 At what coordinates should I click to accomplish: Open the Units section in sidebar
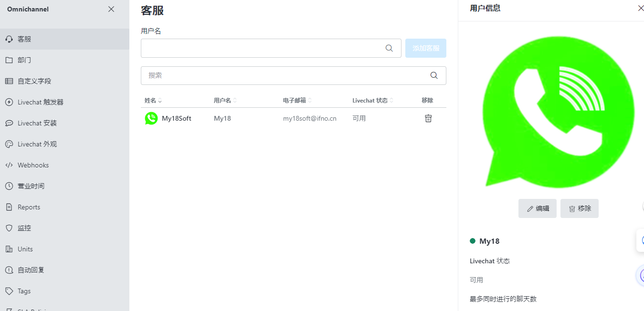[64, 249]
